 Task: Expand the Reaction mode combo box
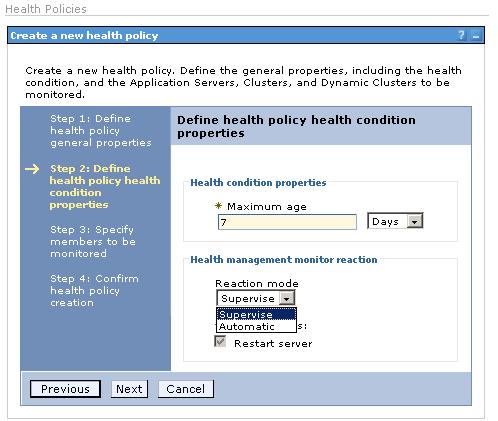(x=256, y=298)
